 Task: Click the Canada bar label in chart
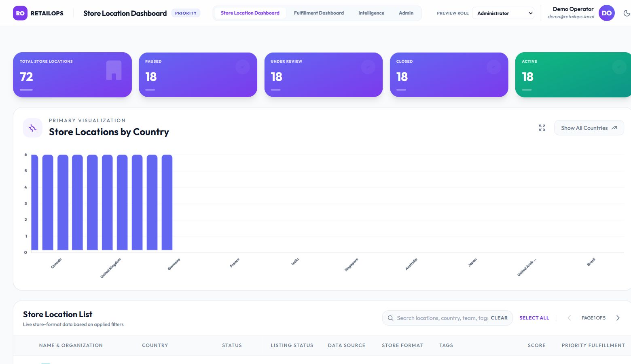pos(56,263)
